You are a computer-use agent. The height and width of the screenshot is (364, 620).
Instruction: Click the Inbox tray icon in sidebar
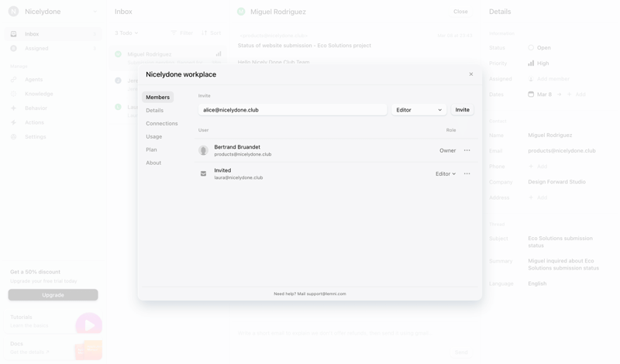click(13, 34)
